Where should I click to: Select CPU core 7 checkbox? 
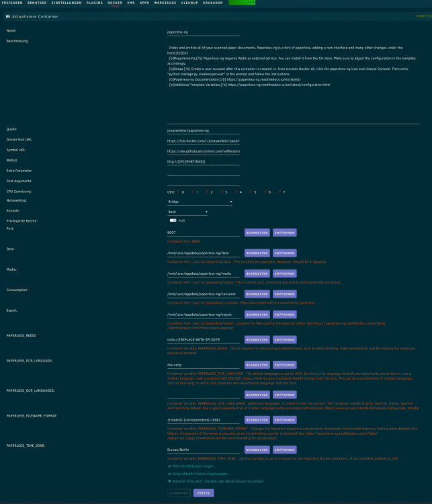pyautogui.click(x=279, y=192)
